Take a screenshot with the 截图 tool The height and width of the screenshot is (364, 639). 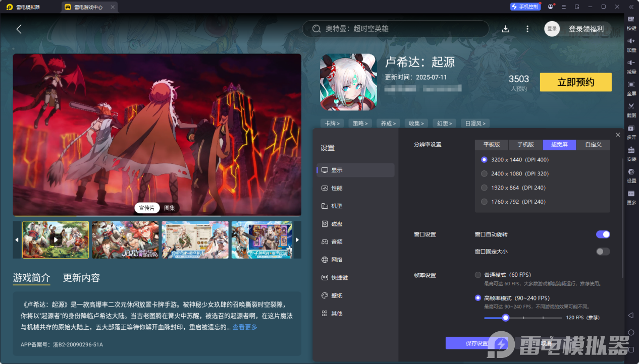pos(631,109)
